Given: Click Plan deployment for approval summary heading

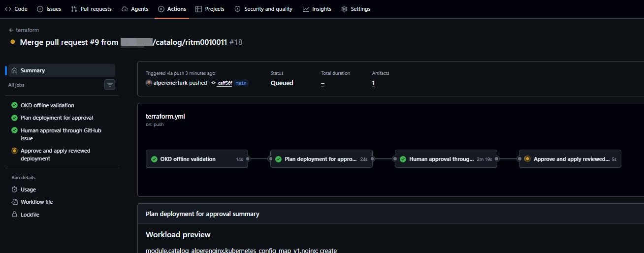Looking at the screenshot, I should [x=202, y=214].
